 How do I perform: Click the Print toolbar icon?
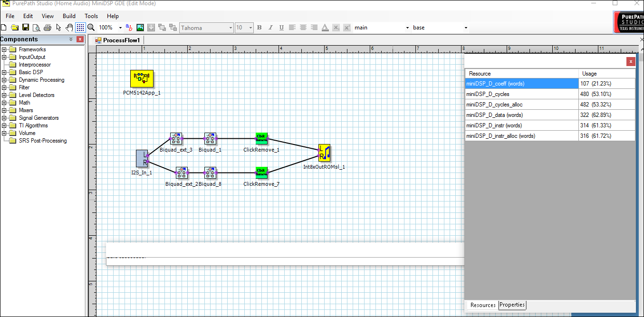48,28
